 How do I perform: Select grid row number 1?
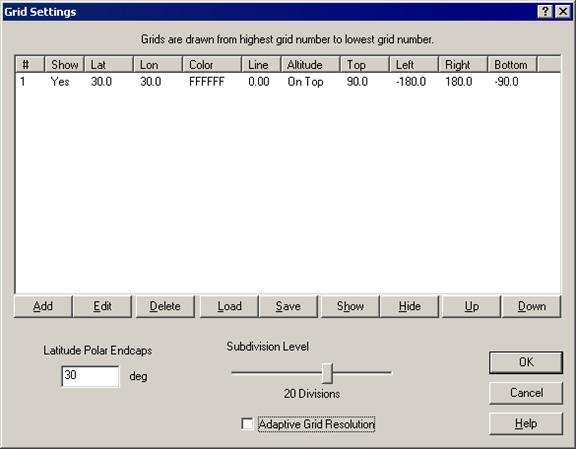pos(288,82)
